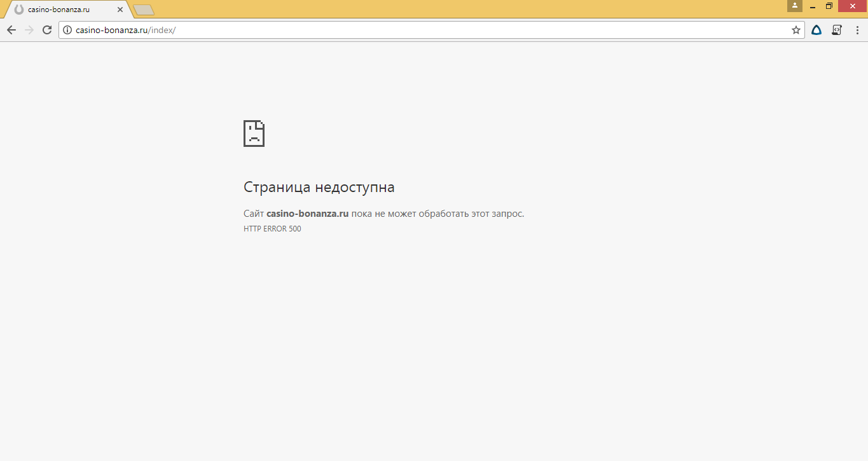Close the casino-bonanza.ru tab
The height and width of the screenshot is (461, 868).
[120, 10]
